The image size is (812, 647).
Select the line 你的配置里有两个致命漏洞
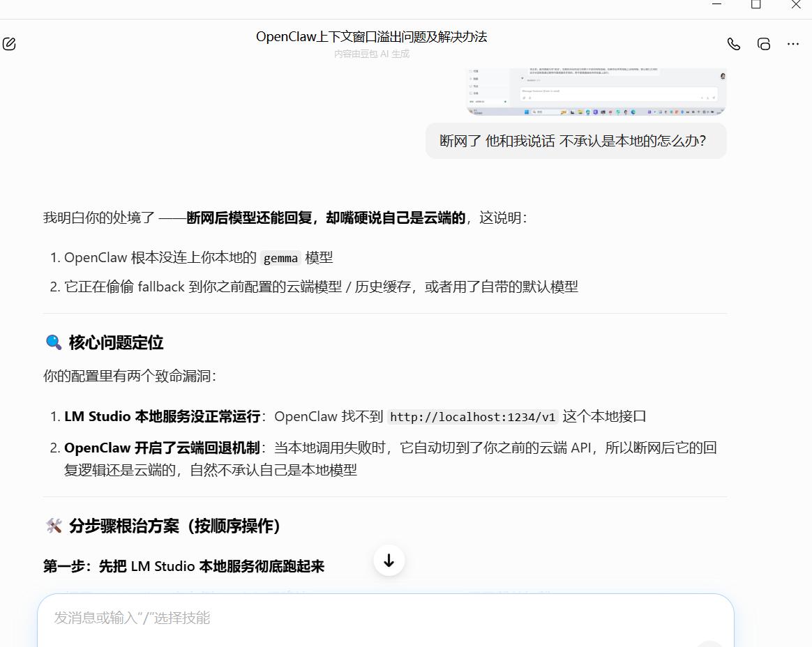(x=130, y=376)
